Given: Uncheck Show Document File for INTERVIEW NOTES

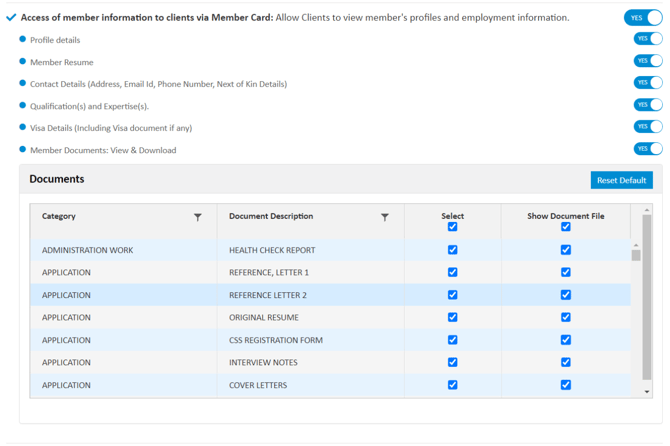Looking at the screenshot, I should click(566, 362).
